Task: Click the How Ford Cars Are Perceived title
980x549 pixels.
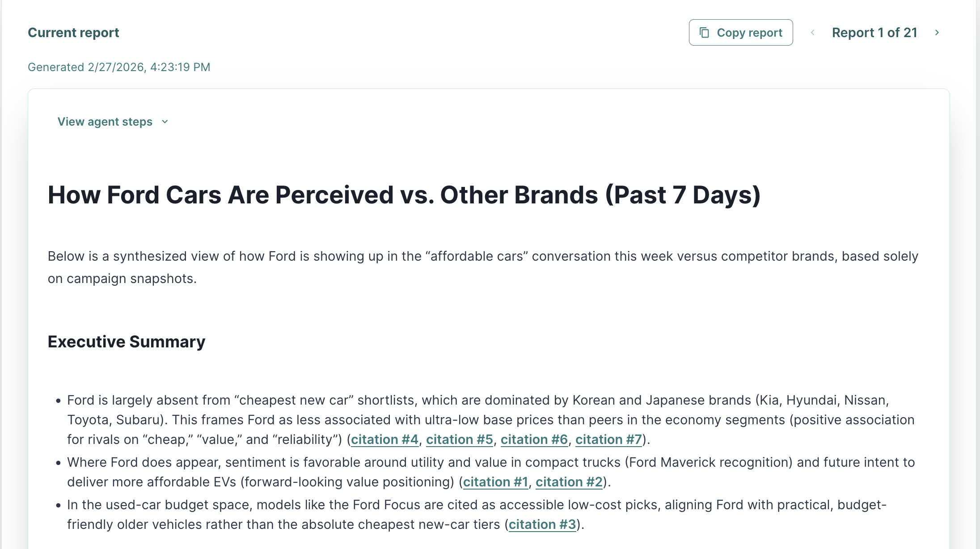Action: click(x=404, y=195)
